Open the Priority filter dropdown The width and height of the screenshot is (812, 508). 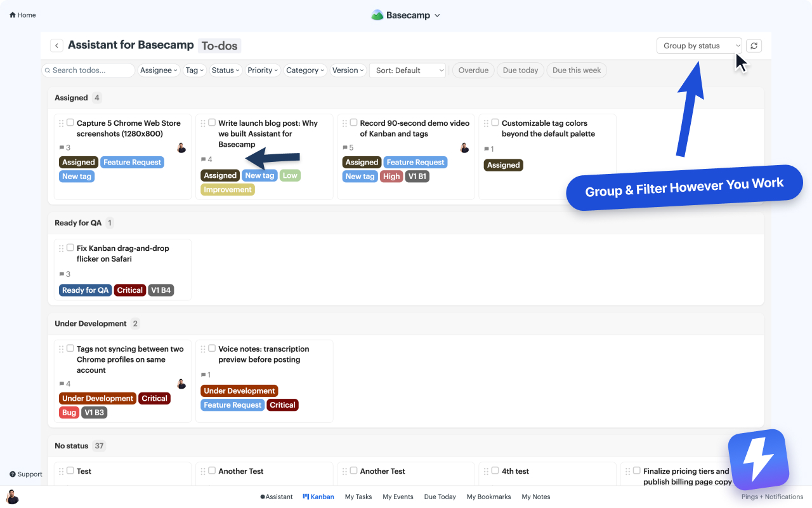[263, 70]
